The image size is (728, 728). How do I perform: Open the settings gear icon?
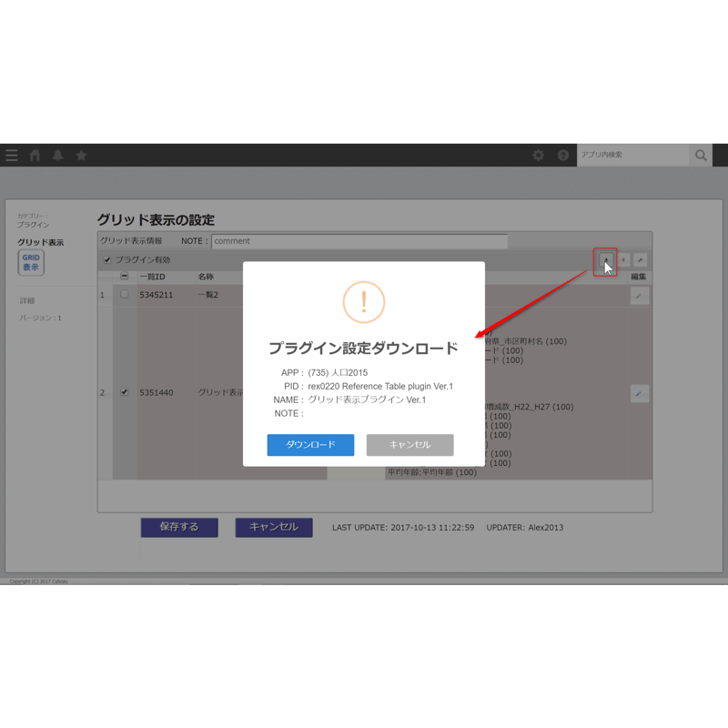tap(538, 155)
